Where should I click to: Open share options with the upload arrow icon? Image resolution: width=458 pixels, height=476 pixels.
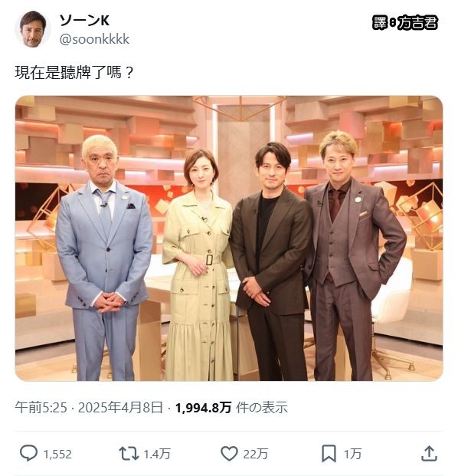tap(429, 453)
